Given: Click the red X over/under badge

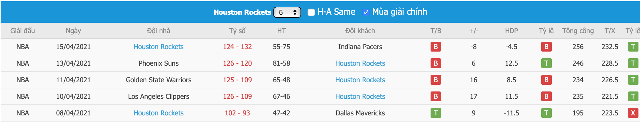Looking at the screenshot, I should (633, 113).
